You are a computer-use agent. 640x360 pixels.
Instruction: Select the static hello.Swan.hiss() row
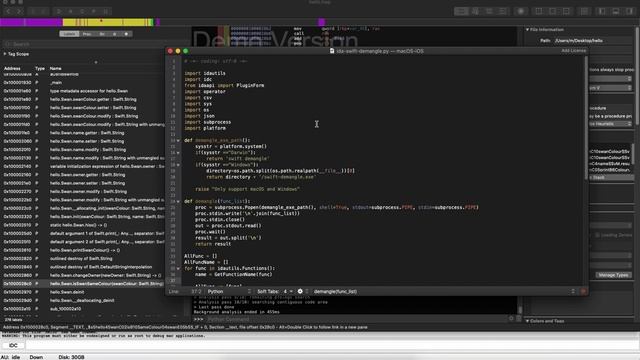(x=84, y=225)
